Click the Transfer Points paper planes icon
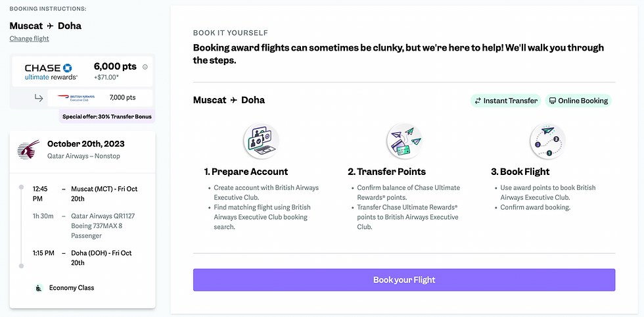The width and height of the screenshot is (644, 317). tap(404, 141)
